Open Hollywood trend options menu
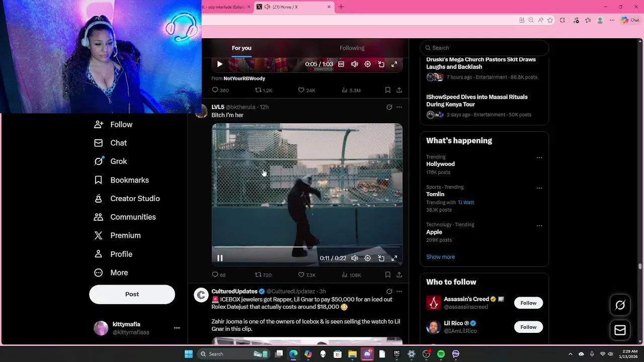The width and height of the screenshot is (644, 362). (x=539, y=157)
